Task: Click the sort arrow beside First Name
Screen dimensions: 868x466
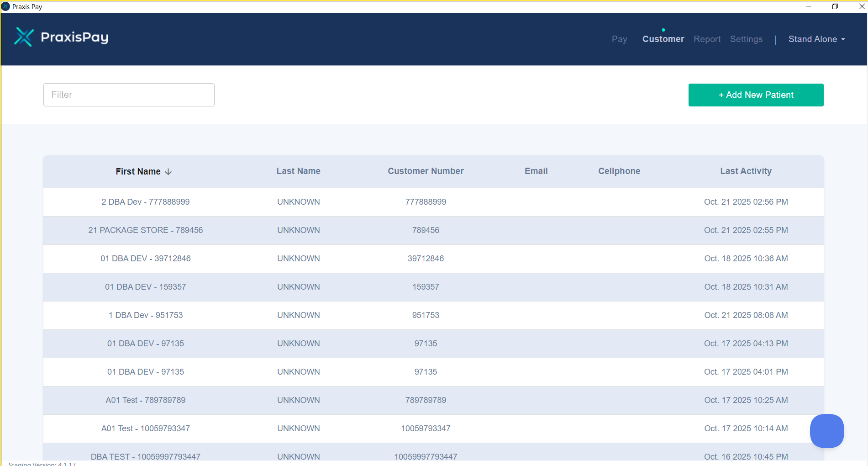Action: (x=168, y=172)
